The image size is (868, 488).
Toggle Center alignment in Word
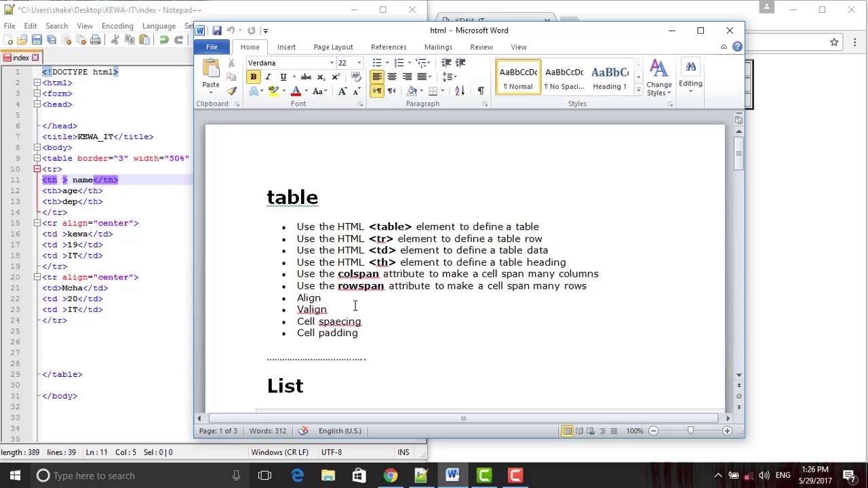point(392,77)
